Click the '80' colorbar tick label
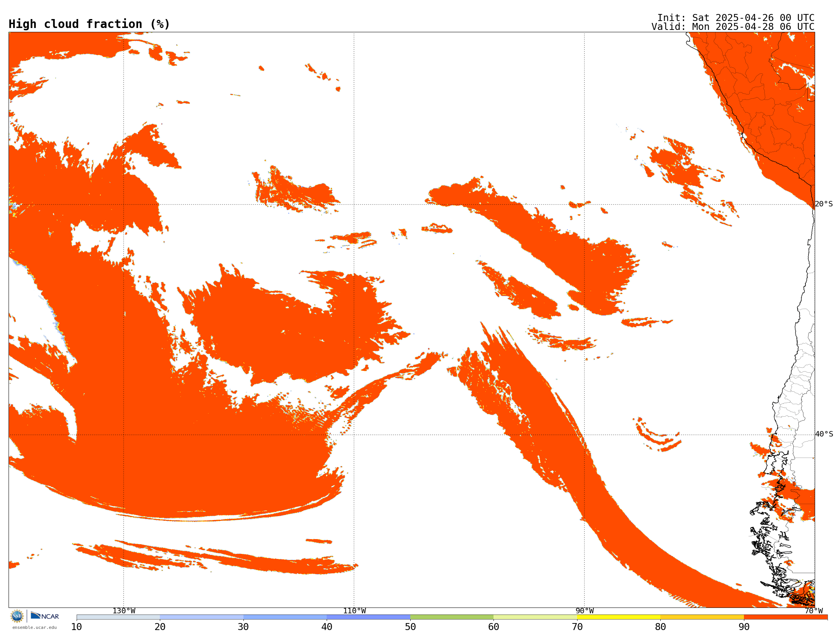This screenshot has width=840, height=632. click(x=660, y=627)
